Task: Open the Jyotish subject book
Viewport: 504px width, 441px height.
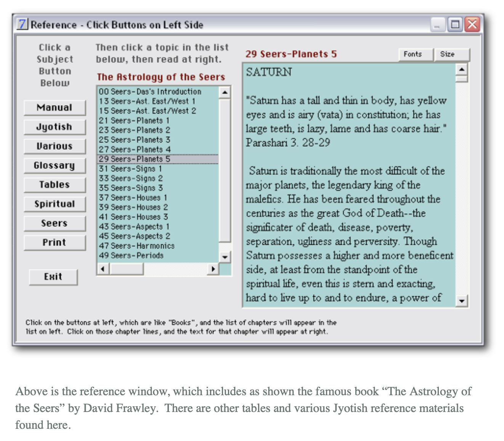Action: (x=55, y=127)
